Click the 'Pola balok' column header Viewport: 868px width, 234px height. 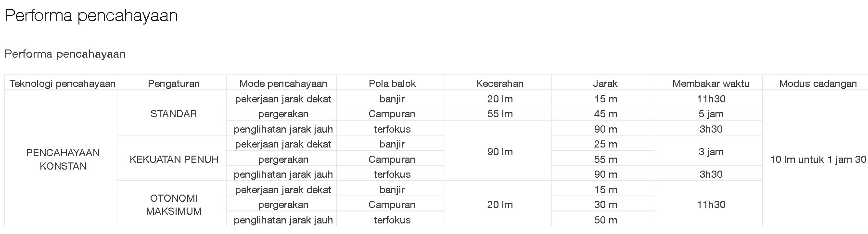point(392,84)
